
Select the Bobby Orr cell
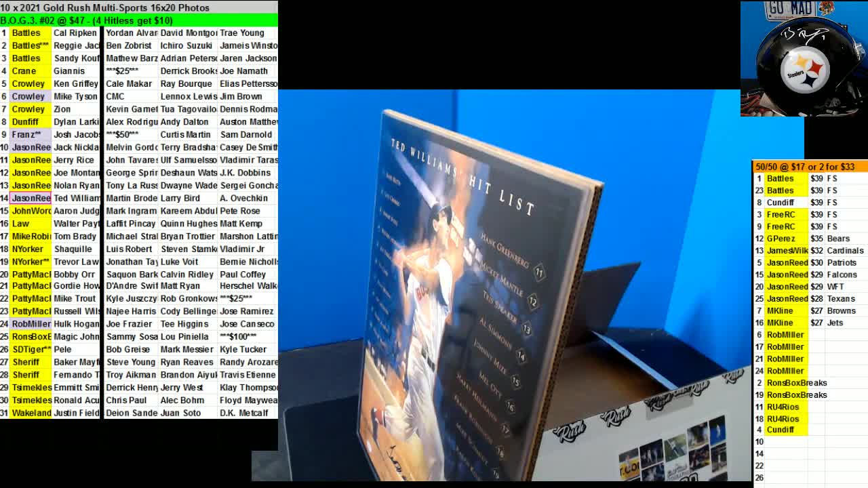click(x=76, y=274)
